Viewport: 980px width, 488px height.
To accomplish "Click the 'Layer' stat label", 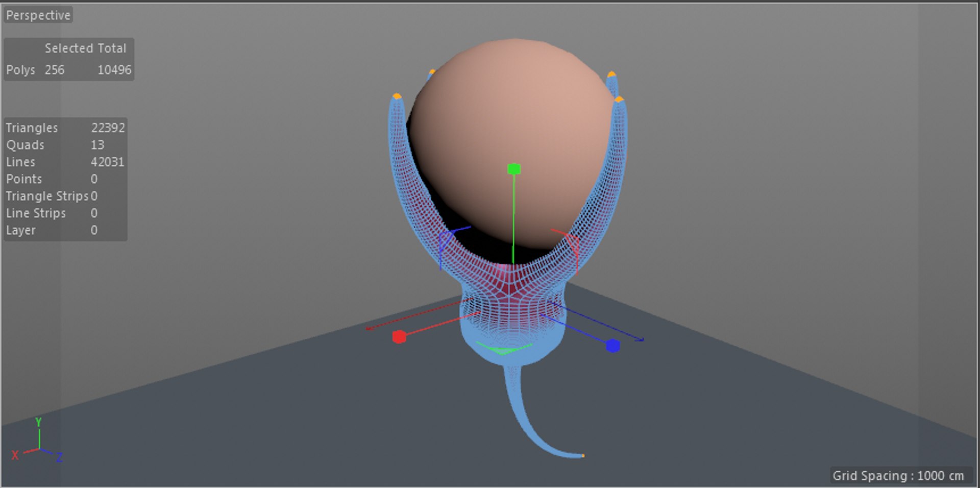I will pos(21,230).
